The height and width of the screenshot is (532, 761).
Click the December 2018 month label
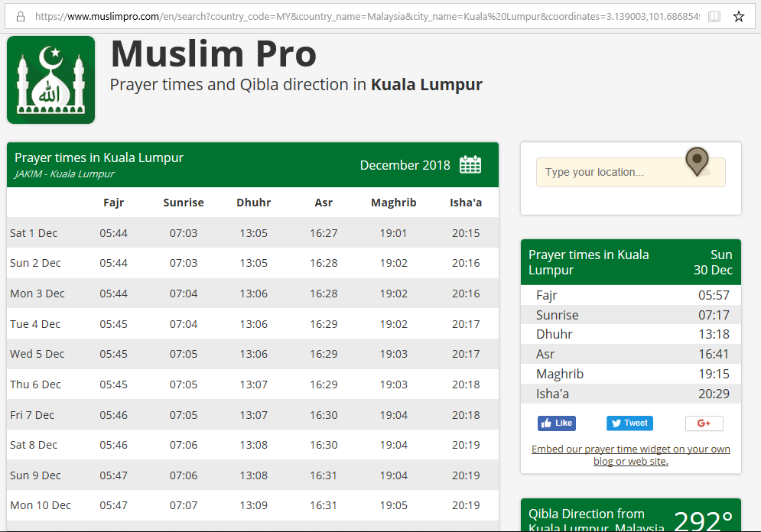coord(405,165)
